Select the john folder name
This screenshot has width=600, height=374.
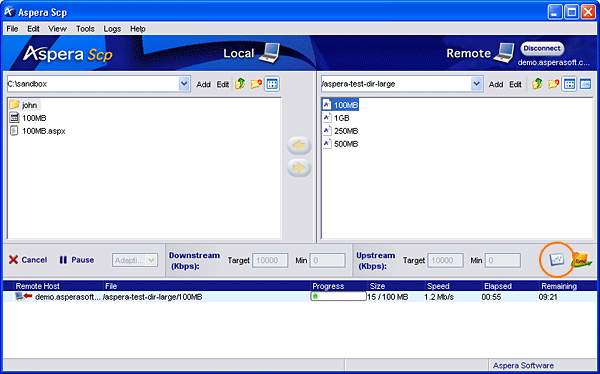[x=29, y=105]
